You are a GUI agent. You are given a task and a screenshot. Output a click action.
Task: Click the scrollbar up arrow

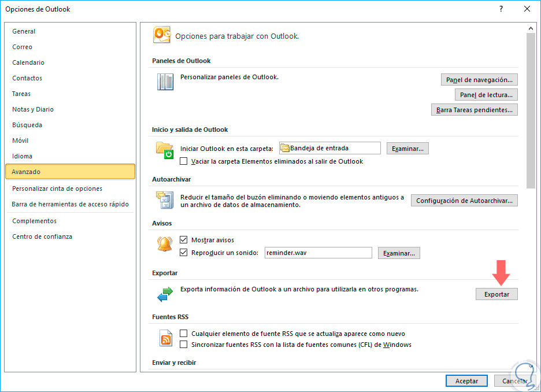pos(531,28)
